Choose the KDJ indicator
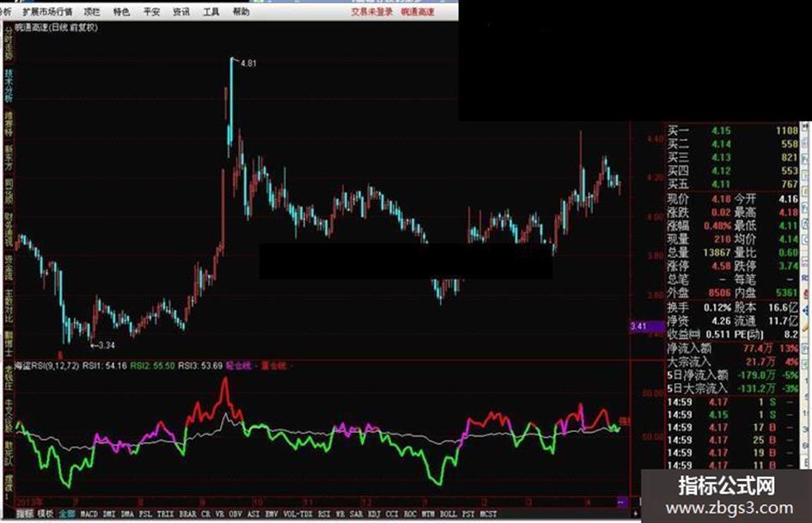The width and height of the screenshot is (812, 523). tap(374, 514)
